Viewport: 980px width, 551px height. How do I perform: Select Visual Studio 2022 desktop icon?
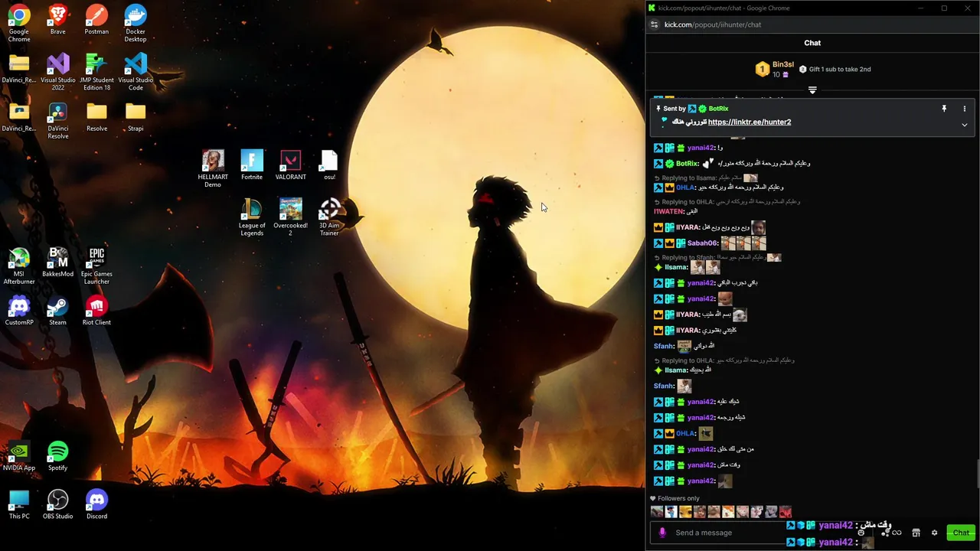(58, 72)
